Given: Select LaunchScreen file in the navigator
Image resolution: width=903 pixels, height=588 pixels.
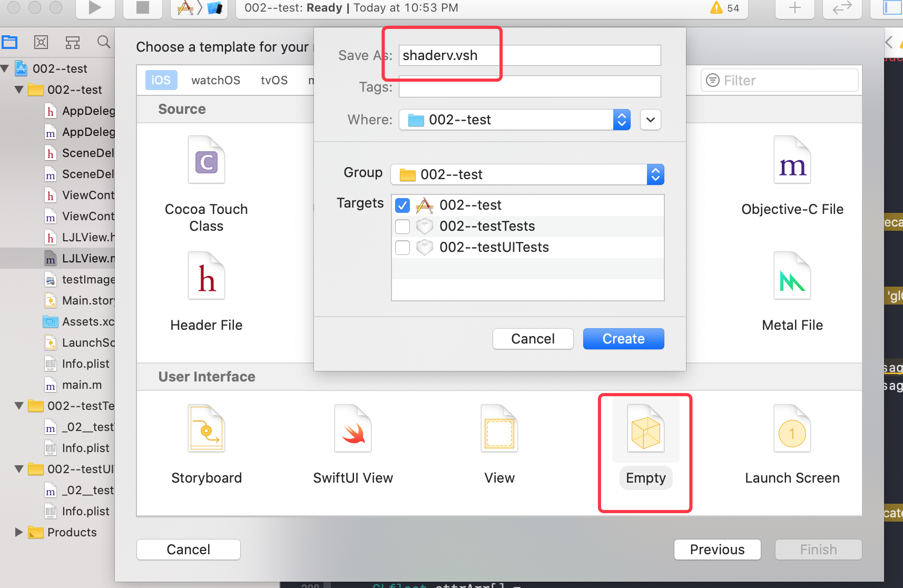Looking at the screenshot, I should [x=57, y=342].
